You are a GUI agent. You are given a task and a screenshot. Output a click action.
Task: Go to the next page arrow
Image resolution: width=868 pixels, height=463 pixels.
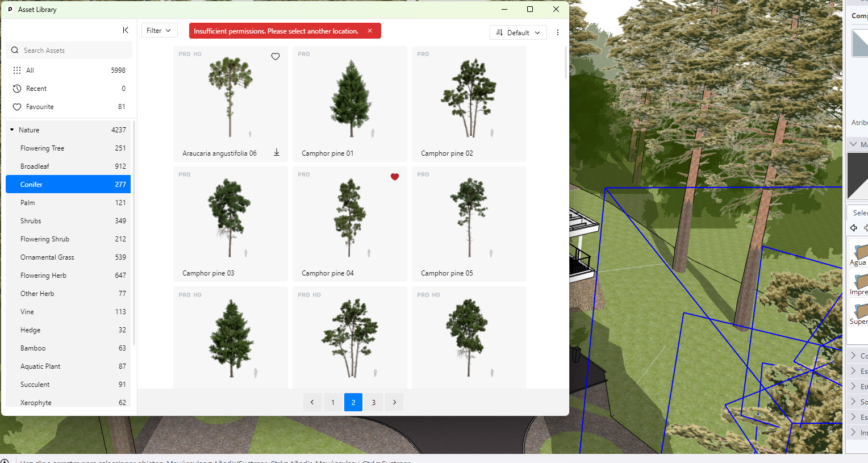(394, 402)
